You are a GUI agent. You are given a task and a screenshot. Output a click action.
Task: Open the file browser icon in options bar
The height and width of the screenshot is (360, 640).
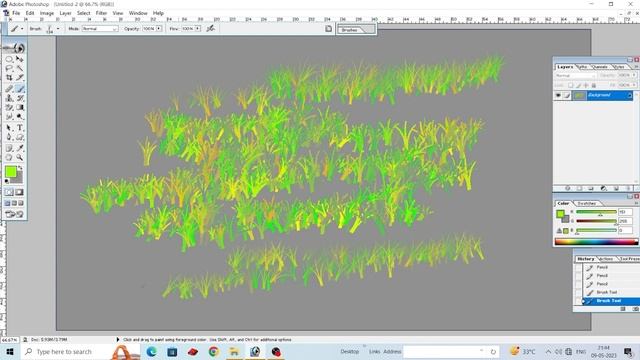click(328, 28)
